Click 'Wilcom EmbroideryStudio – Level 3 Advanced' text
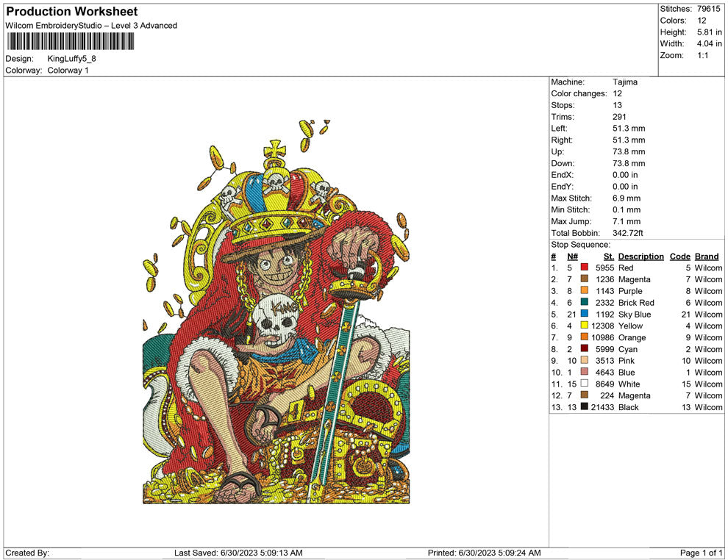 (x=91, y=26)
